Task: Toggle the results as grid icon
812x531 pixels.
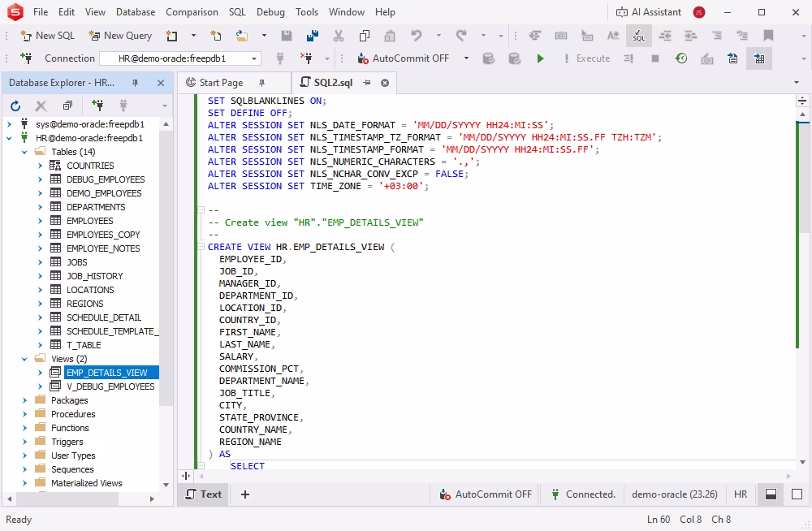Action: [759, 58]
